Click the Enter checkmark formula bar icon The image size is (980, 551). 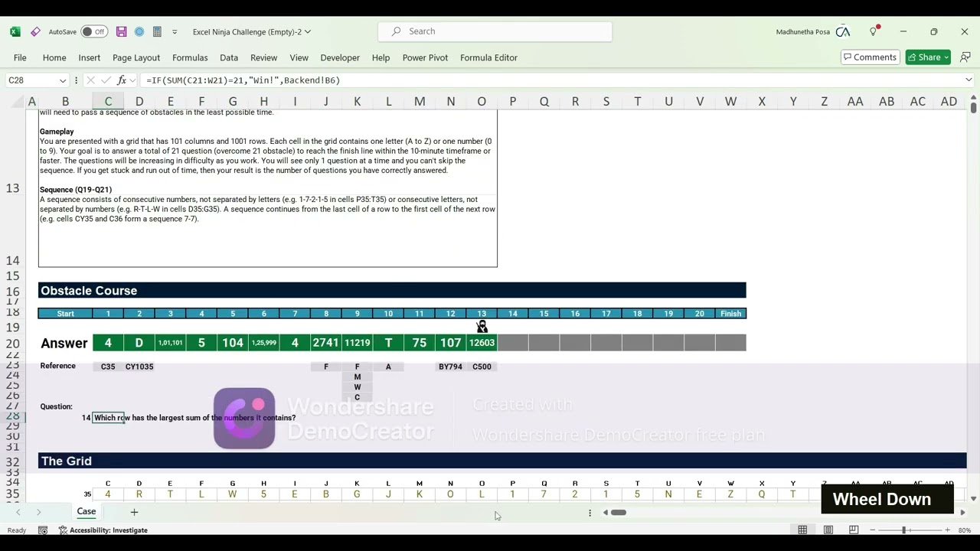tap(106, 80)
